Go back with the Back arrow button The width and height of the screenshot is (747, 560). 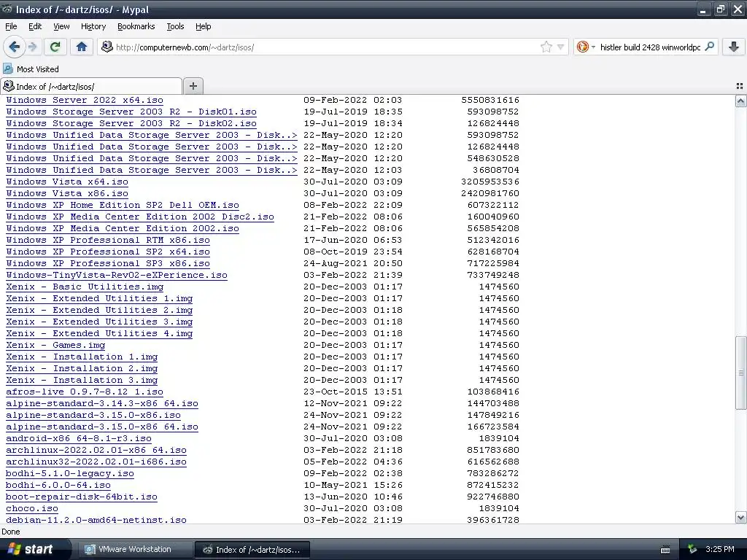click(14, 47)
